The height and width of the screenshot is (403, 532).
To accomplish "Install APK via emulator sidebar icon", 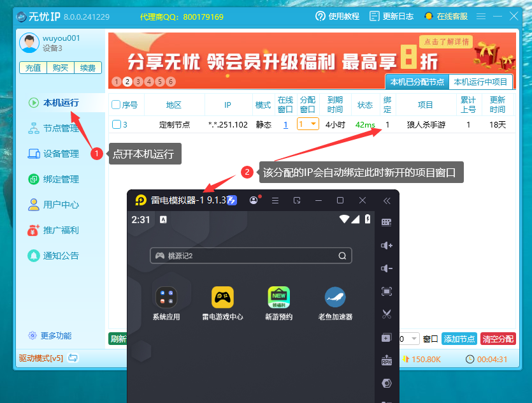I will pyautogui.click(x=387, y=360).
